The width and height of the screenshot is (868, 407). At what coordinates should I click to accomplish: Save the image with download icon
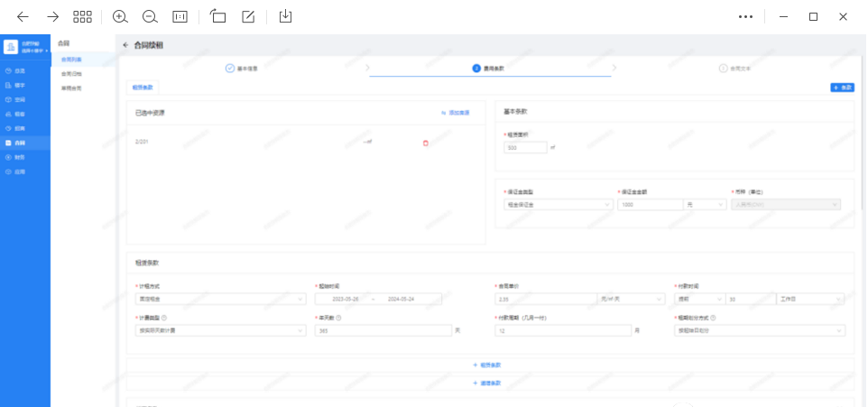285,16
